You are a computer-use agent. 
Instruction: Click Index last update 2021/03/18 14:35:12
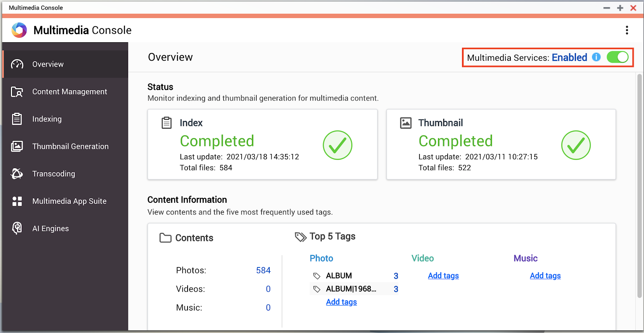pyautogui.click(x=239, y=157)
